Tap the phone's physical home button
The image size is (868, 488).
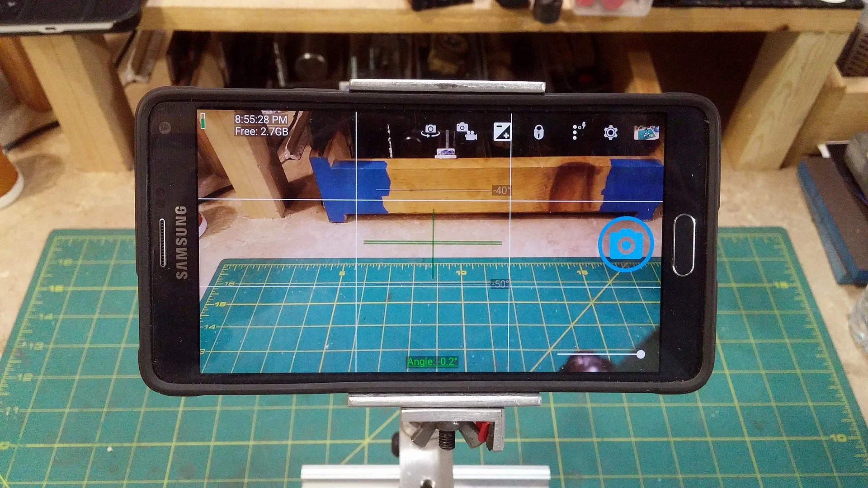pyautogui.click(x=683, y=244)
